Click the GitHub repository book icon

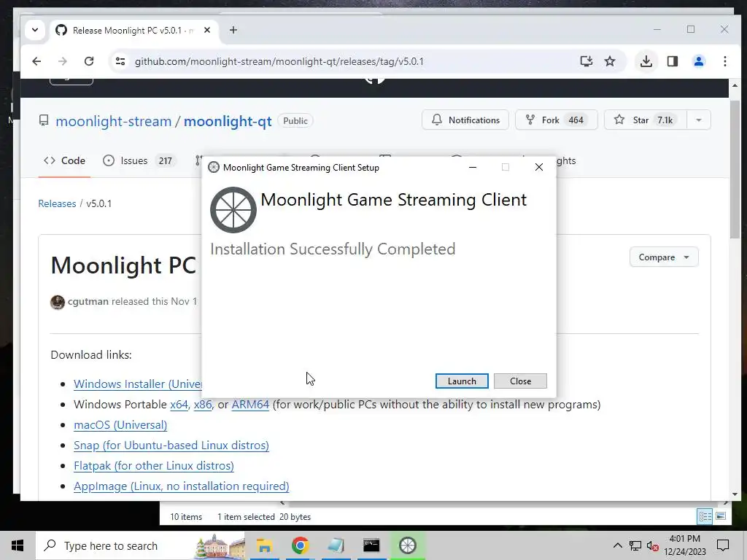coord(44,120)
